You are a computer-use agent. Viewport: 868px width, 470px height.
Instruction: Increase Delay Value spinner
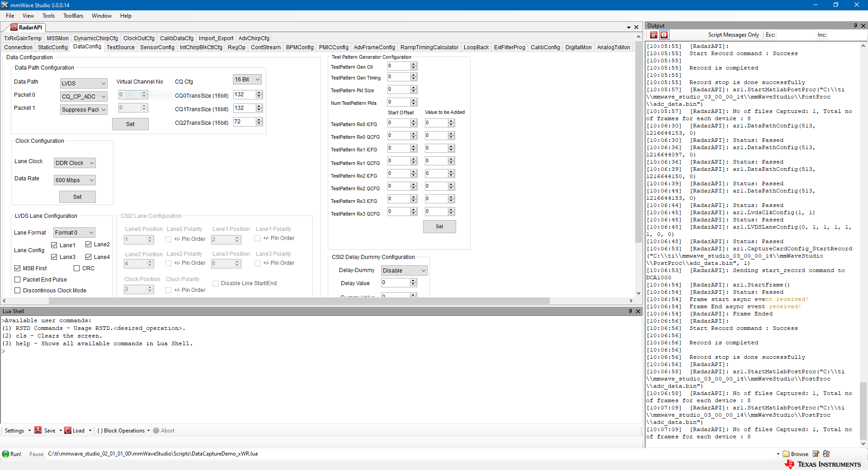(x=413, y=281)
